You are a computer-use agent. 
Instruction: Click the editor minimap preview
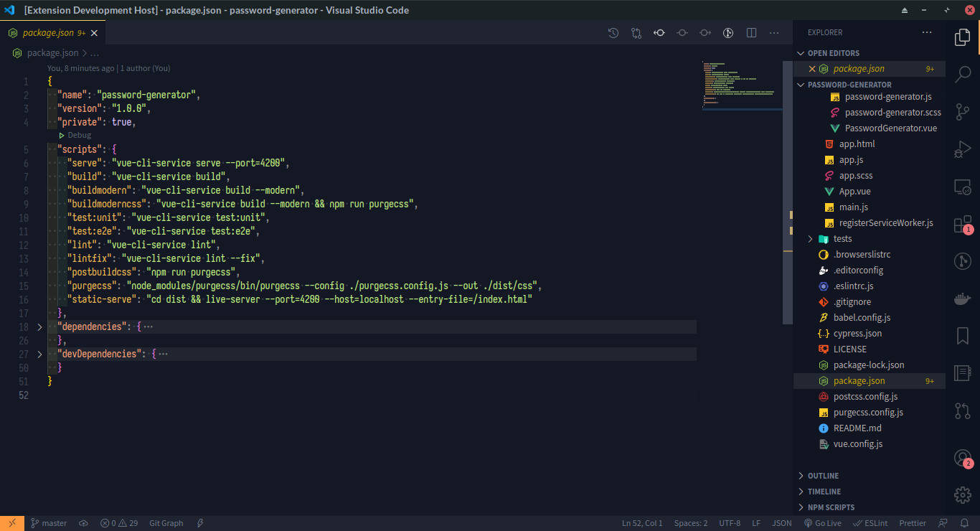(742, 85)
